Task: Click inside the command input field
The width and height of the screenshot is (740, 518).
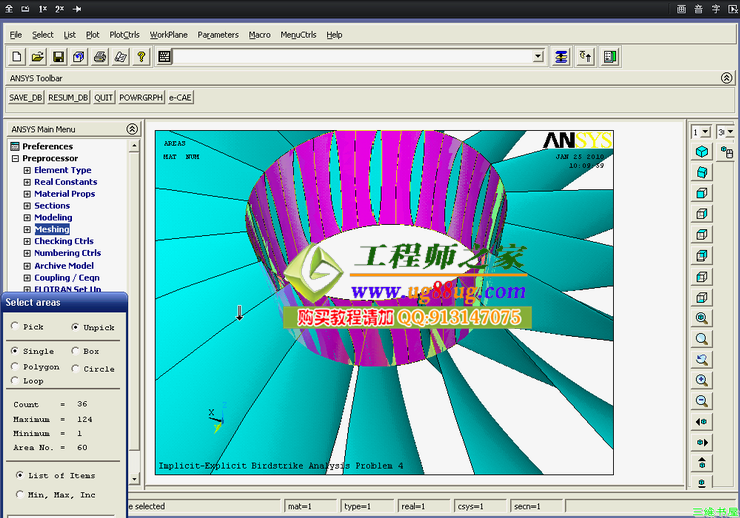Action: click(353, 57)
